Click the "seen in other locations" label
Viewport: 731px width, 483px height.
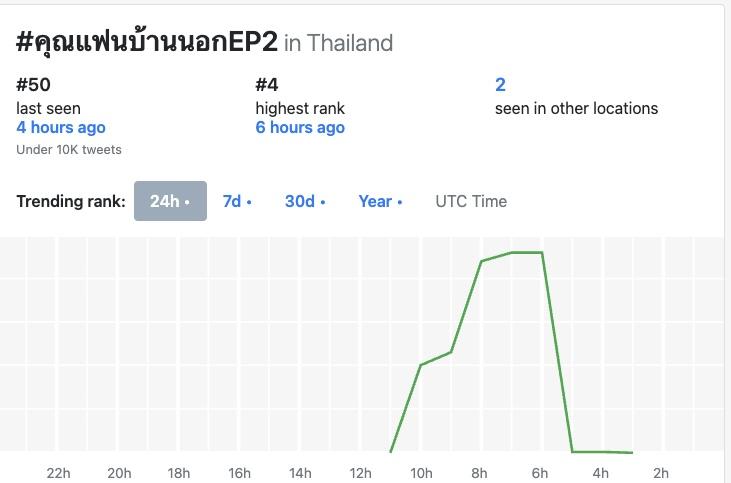tap(576, 108)
